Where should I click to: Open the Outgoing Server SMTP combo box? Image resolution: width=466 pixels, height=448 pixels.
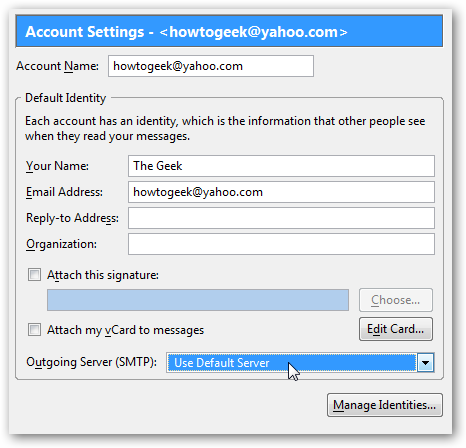point(300,362)
